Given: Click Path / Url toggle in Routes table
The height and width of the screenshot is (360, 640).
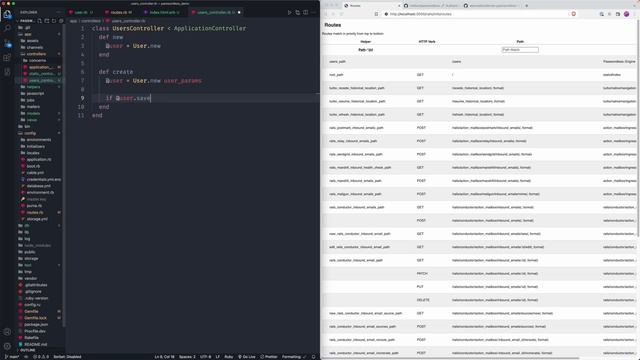Looking at the screenshot, I should pyautogui.click(x=366, y=50).
